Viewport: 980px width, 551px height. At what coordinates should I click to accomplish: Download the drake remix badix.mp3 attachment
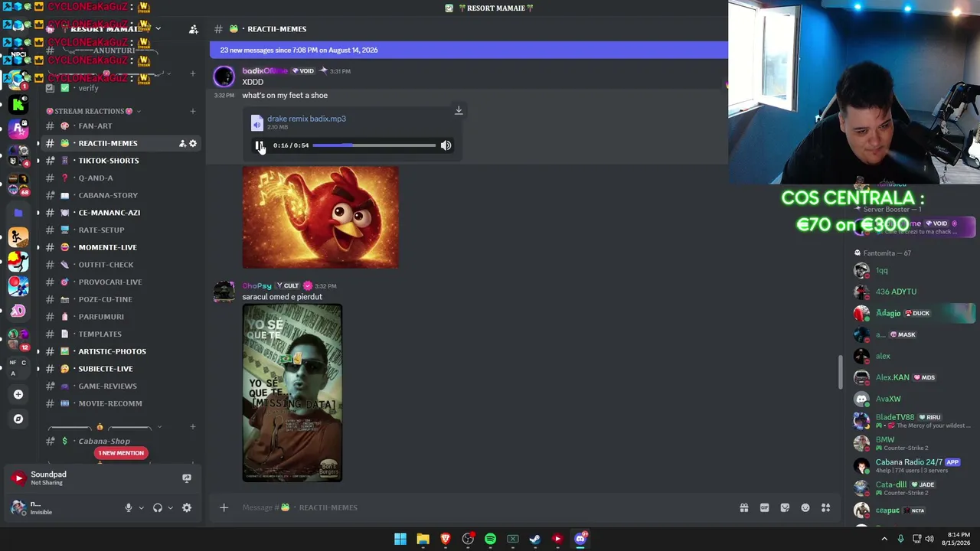(459, 110)
